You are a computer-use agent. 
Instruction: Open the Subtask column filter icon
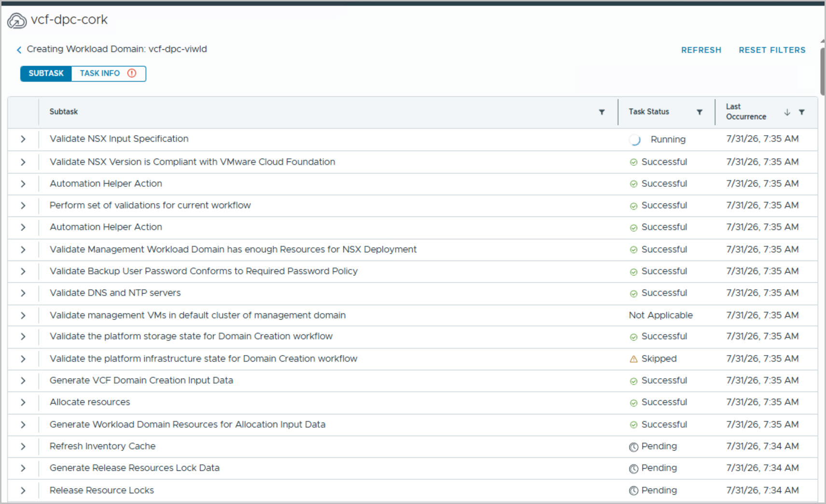click(602, 112)
